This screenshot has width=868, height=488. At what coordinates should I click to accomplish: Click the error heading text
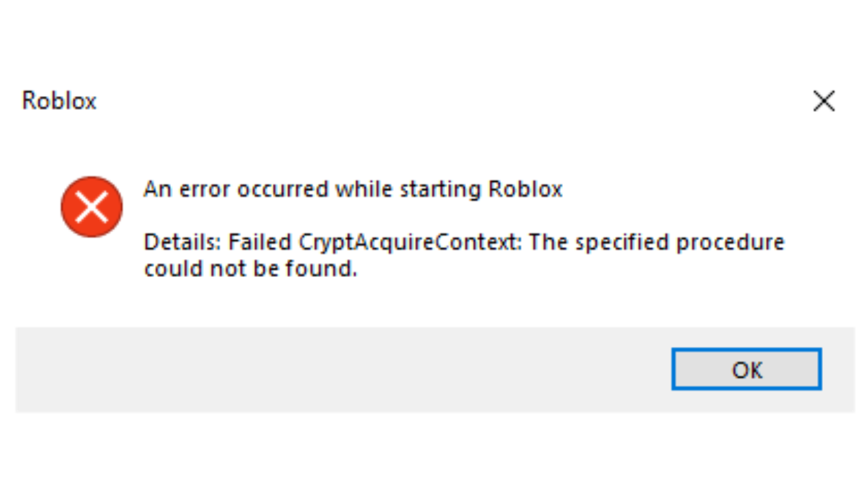pyautogui.click(x=353, y=189)
